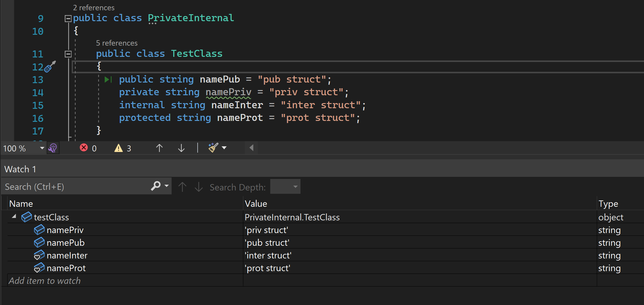Click line number 14 in the gutter
Screen dimensions: 644x305
point(38,92)
